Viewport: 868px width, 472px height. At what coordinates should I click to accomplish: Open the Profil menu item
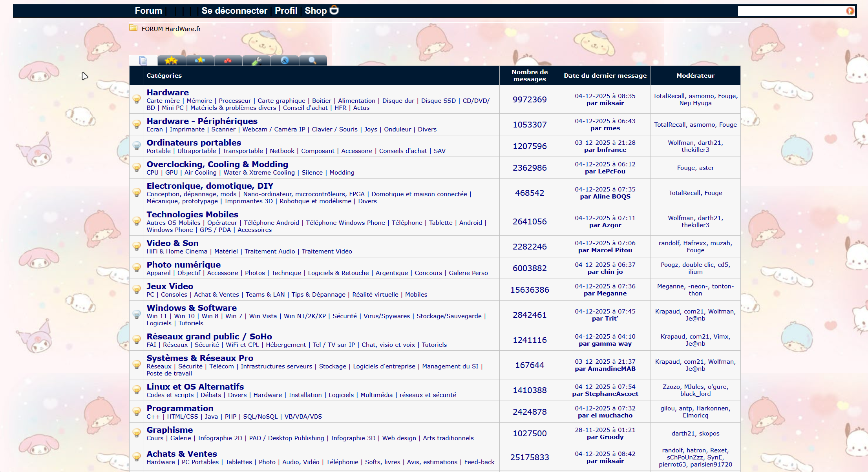tap(286, 11)
